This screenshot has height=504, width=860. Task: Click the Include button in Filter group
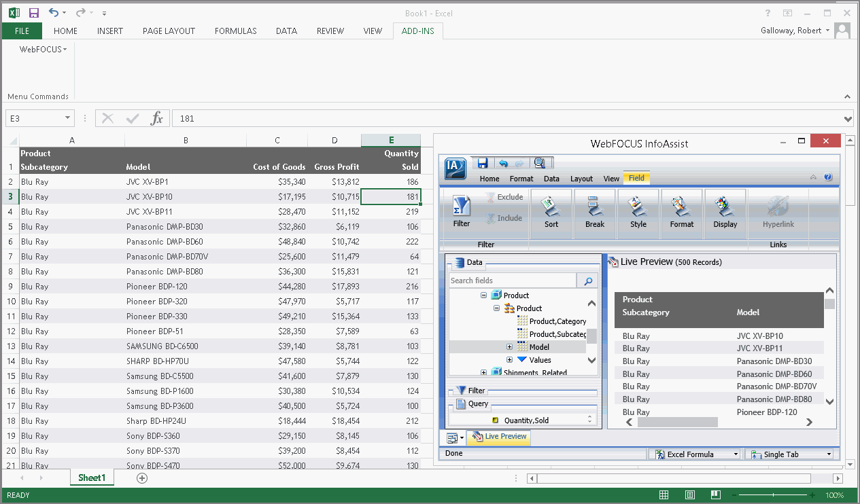pos(504,218)
